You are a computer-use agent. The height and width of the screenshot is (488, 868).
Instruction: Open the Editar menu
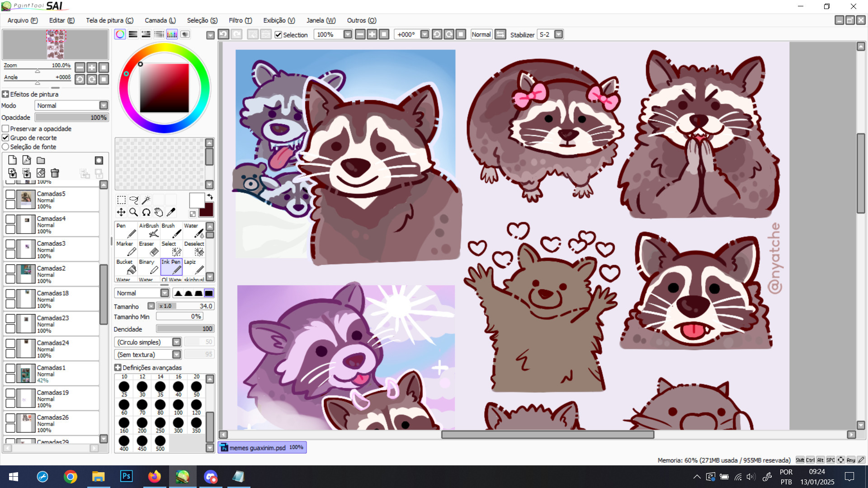point(62,20)
